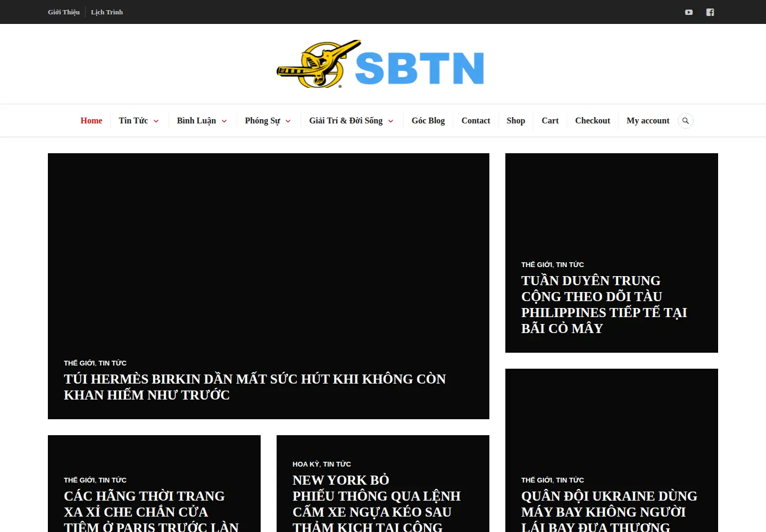Click Thế Giới category on Tuần Duyên article
The width and height of the screenshot is (766, 532).
coord(537,265)
